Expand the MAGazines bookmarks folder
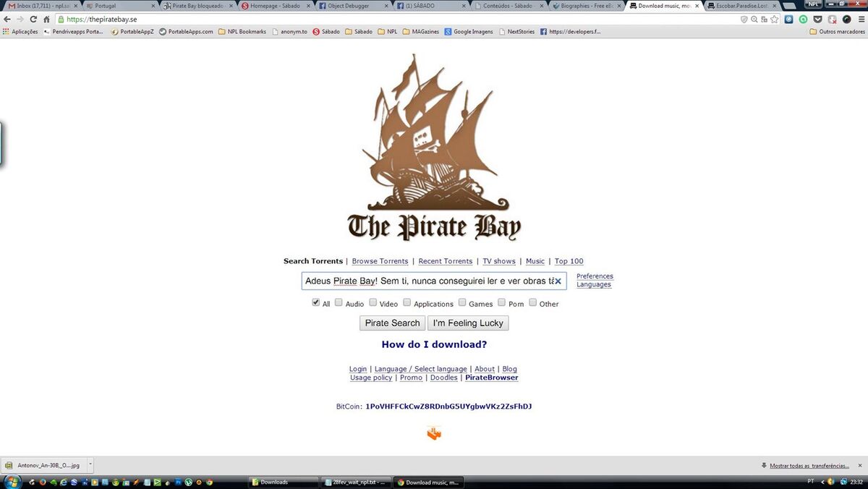 (421, 32)
